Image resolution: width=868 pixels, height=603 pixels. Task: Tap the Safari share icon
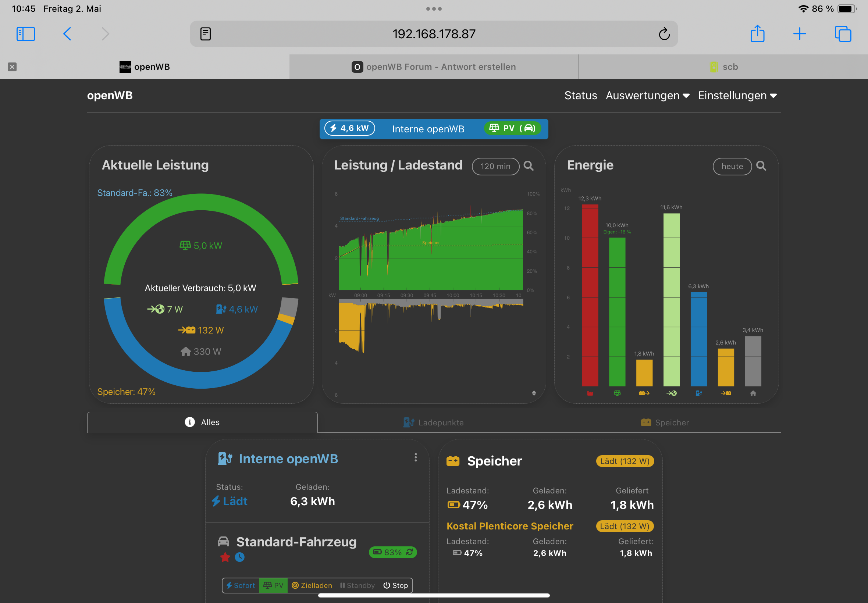(757, 34)
